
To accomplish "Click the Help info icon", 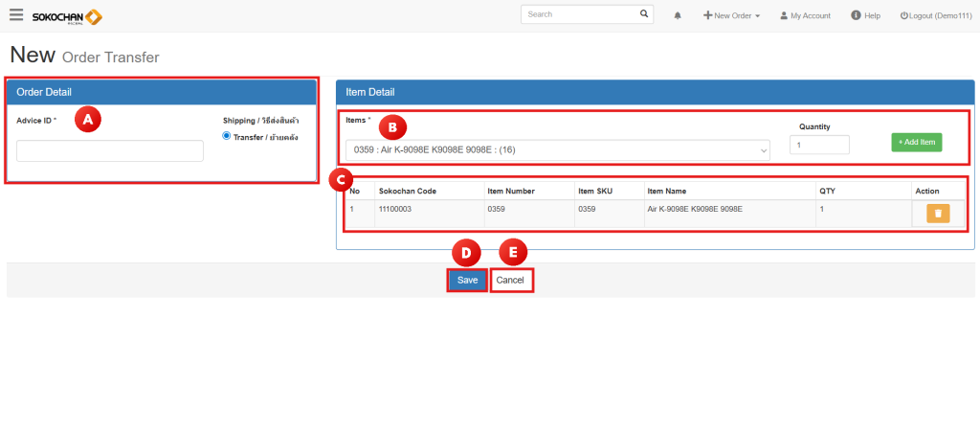I will (x=856, y=15).
